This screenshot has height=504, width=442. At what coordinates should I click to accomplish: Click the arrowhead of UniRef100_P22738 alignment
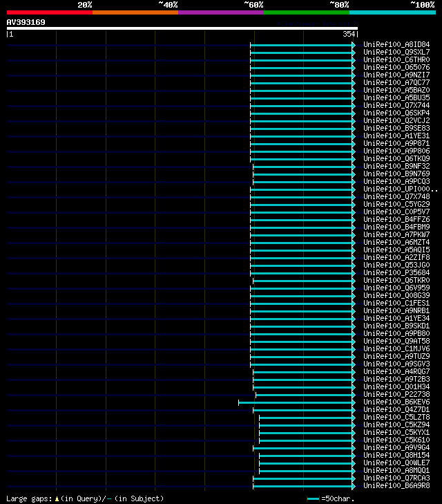(354, 395)
